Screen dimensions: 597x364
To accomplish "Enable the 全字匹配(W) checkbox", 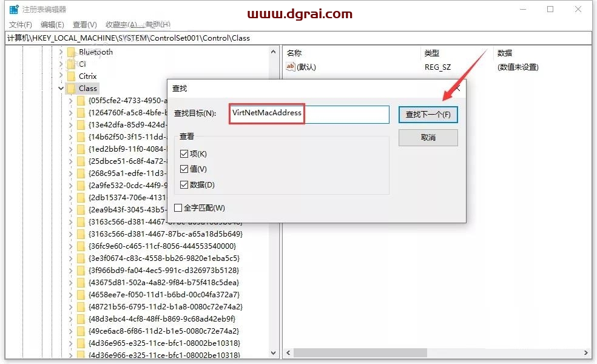I will click(x=178, y=208).
